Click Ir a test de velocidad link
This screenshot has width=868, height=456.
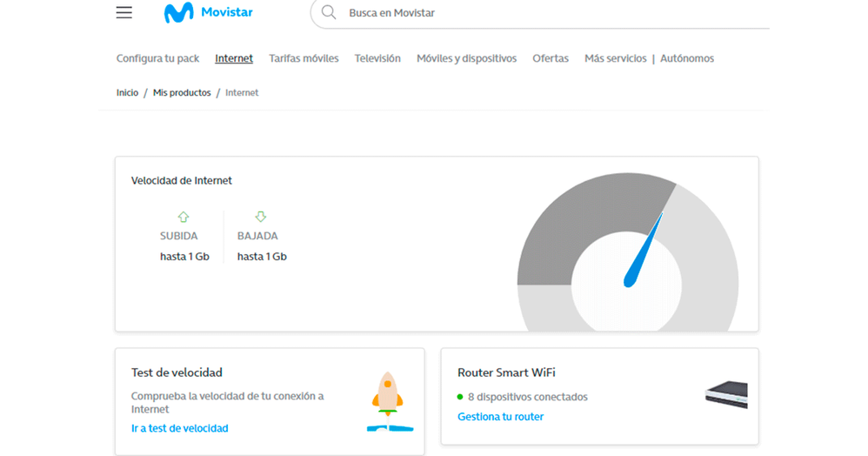tap(180, 428)
